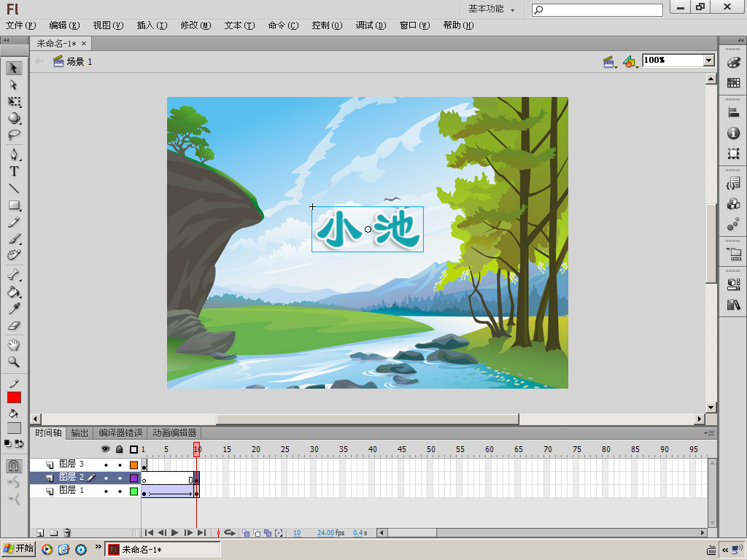The width and height of the screenshot is (747, 560).
Task: Collapse the left tools panel
Action: pyautogui.click(x=6, y=41)
